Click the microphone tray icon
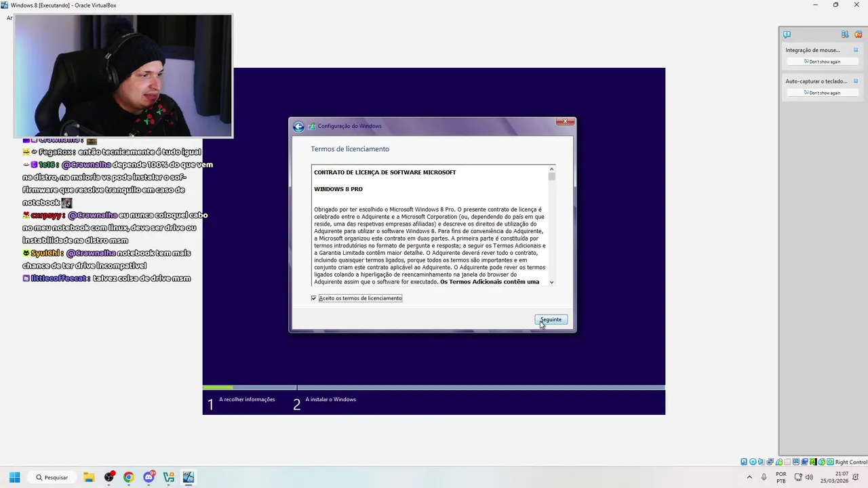Screen dimensions: 868x488 coord(764,477)
